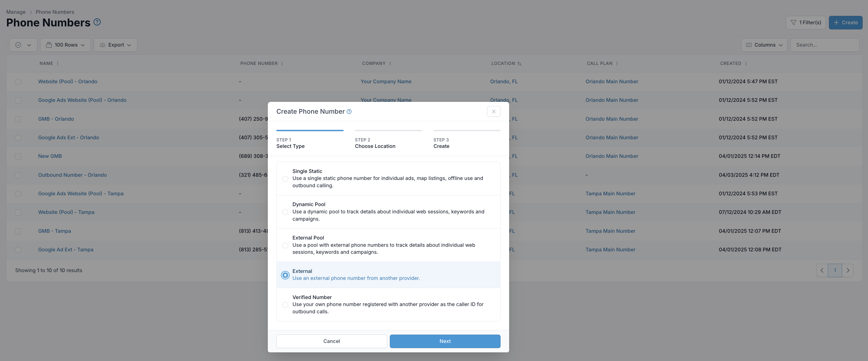Viewport: 868px width, 361px height.
Task: Check Google Ads Website (Pool) - Orlando row
Action: pyautogui.click(x=18, y=100)
